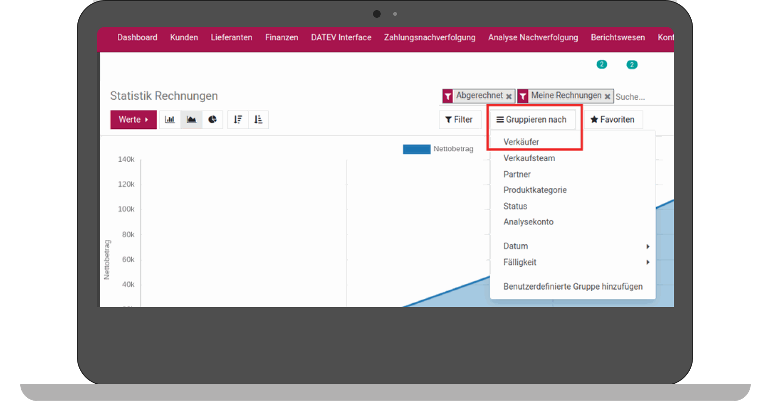Remove the Meine Rechnungen filter tag
Viewport: 770px width, 402px height.
608,96
